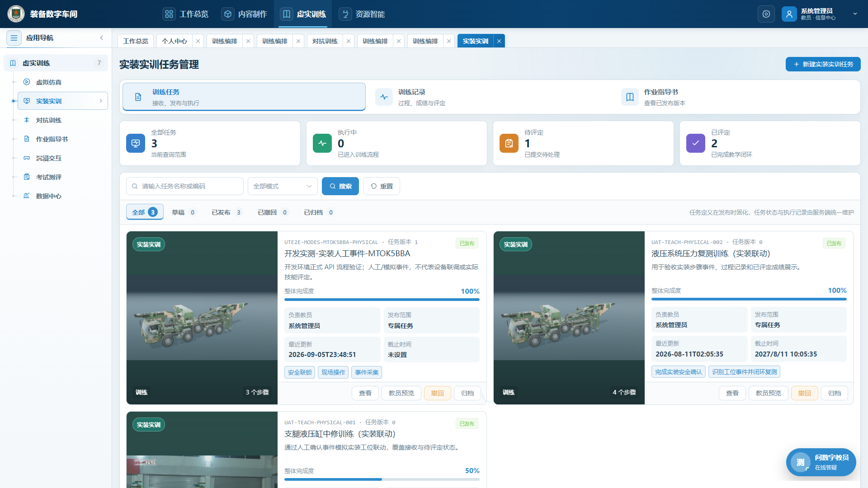This screenshot has width=868, height=488.
Task: Click the 已评定 purple check icon
Action: click(x=696, y=143)
